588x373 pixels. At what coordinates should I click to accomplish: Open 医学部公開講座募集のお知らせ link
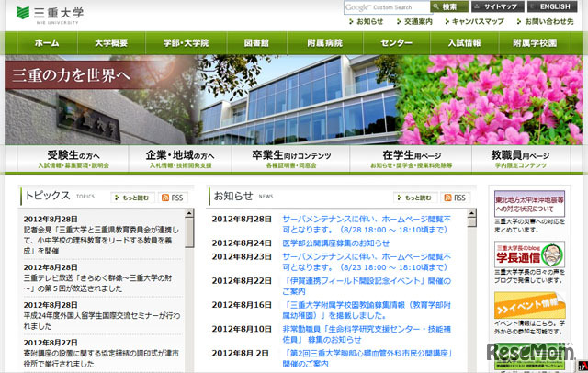335,243
